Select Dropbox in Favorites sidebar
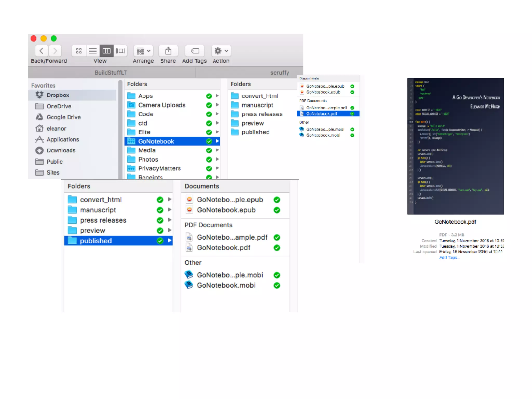The height and width of the screenshot is (399, 532). click(58, 95)
